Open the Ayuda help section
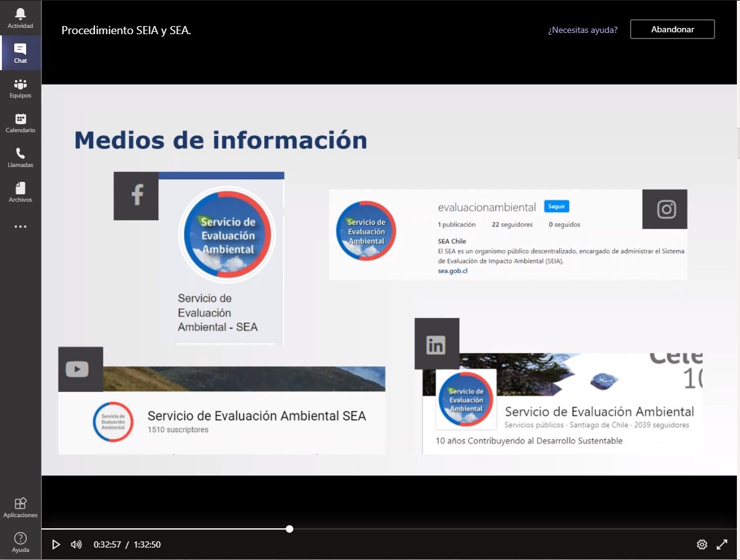 pyautogui.click(x=21, y=542)
